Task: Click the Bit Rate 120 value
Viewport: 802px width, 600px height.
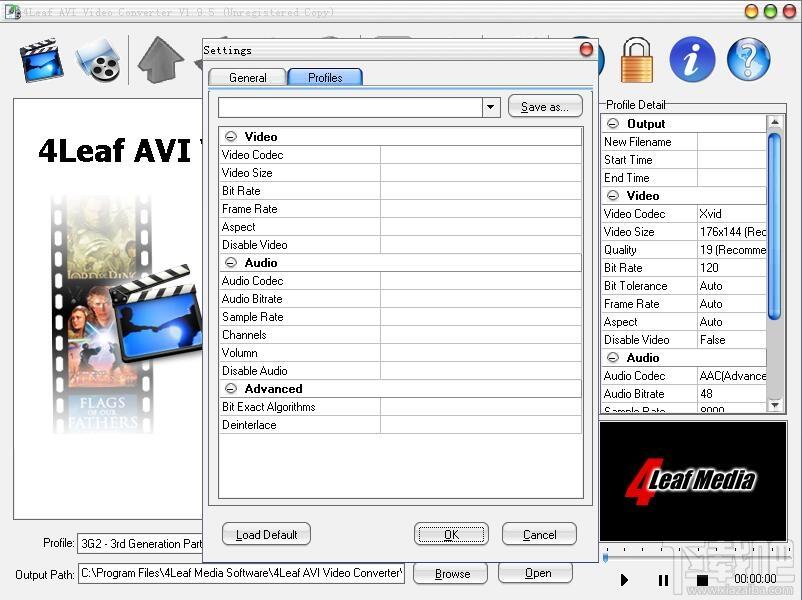Action: [x=732, y=268]
